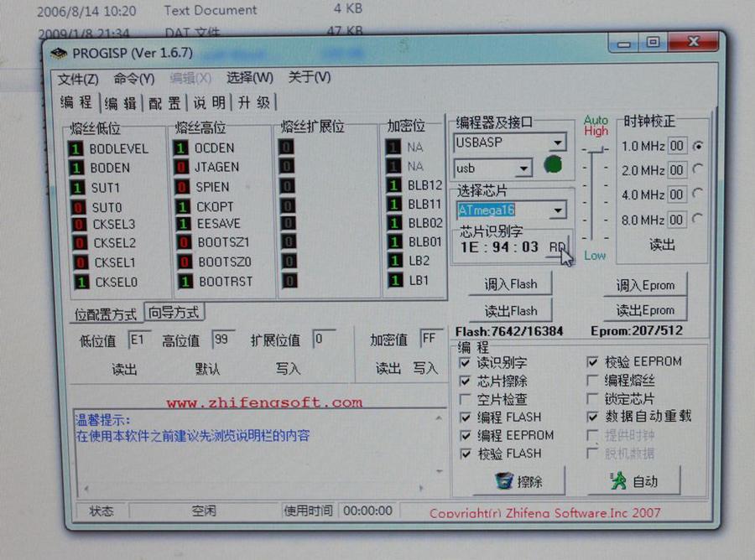
Task: Switch to the 配置 tab
Action: click(165, 102)
